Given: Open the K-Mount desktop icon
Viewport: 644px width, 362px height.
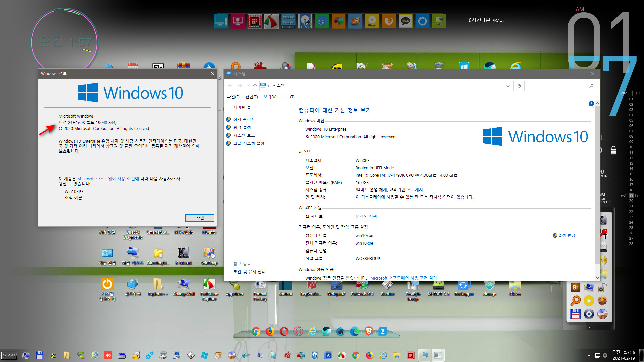Looking at the screenshot, I should [183, 256].
